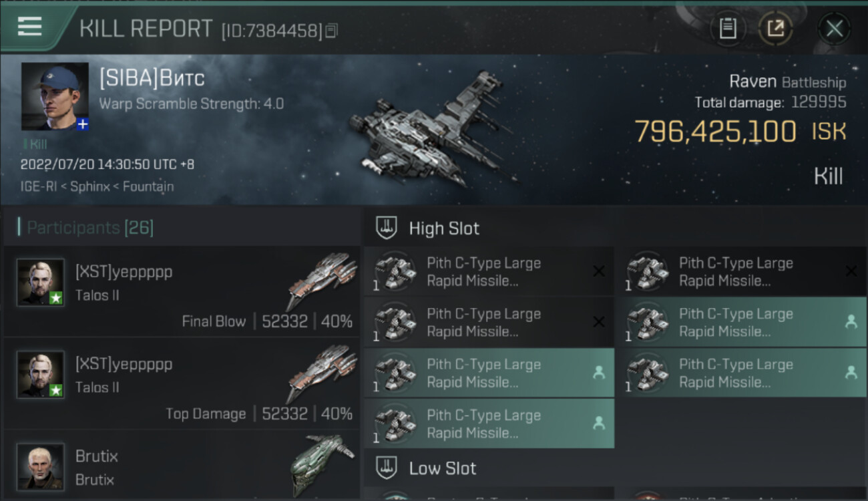View the Raven battleship image
Viewport: 868px width, 501px height.
pyautogui.click(x=434, y=130)
